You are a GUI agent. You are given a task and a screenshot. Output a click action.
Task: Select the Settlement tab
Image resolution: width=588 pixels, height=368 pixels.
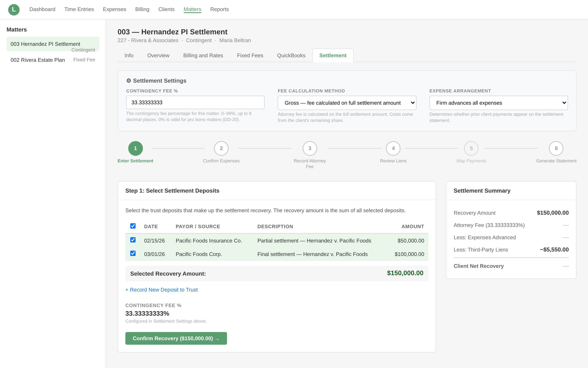pos(333,55)
